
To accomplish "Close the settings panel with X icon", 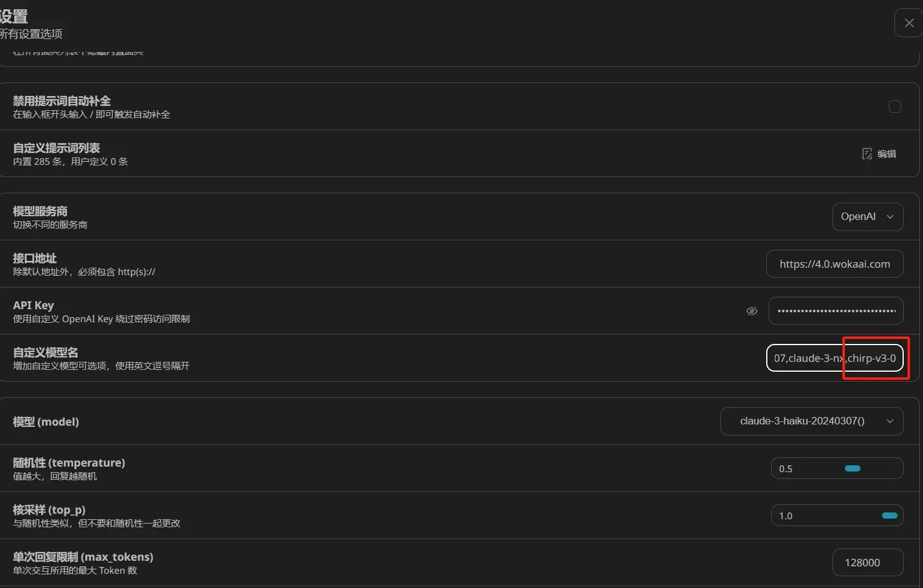I will (909, 23).
